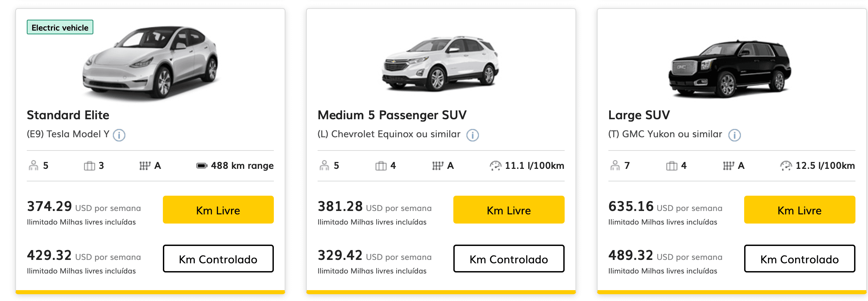The height and width of the screenshot is (301, 868).
Task: Click transmission icon on Medium SUV card
Action: point(438,166)
